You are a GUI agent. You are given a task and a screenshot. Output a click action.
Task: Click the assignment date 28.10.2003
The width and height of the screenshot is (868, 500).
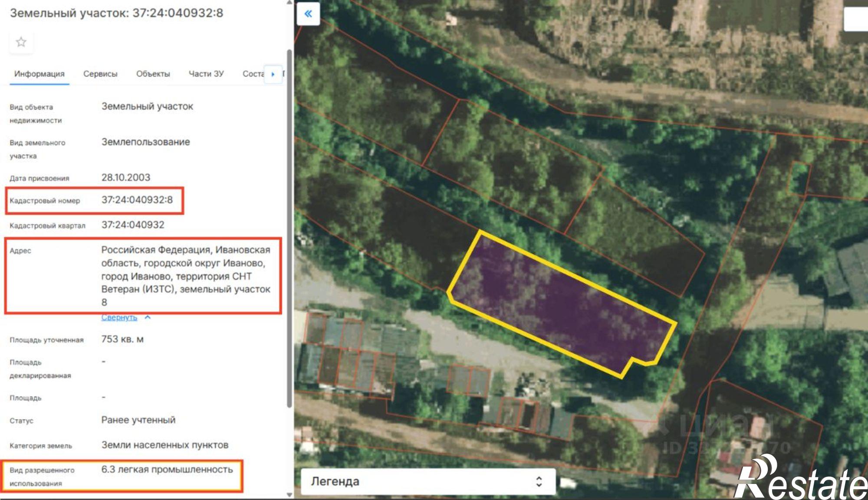coord(126,177)
